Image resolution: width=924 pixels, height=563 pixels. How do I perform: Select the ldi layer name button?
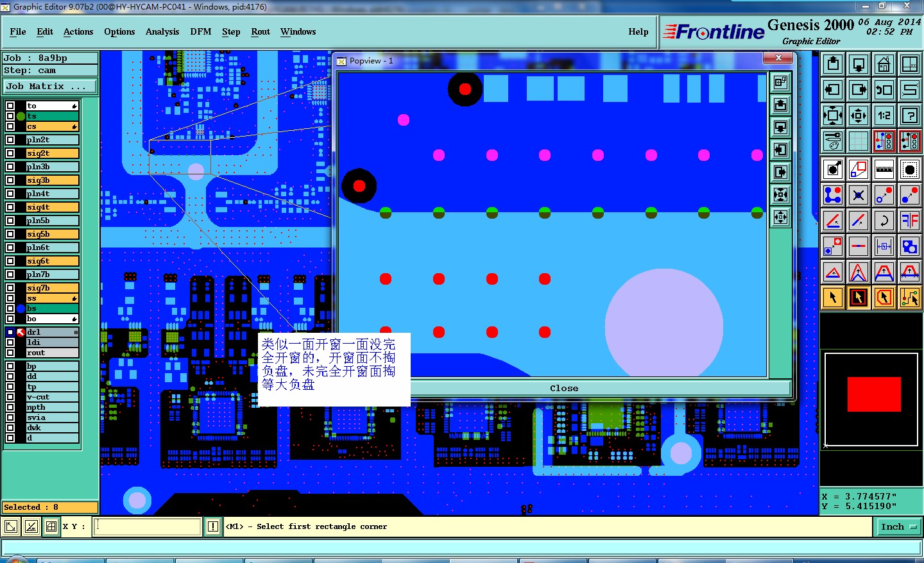tap(52, 342)
